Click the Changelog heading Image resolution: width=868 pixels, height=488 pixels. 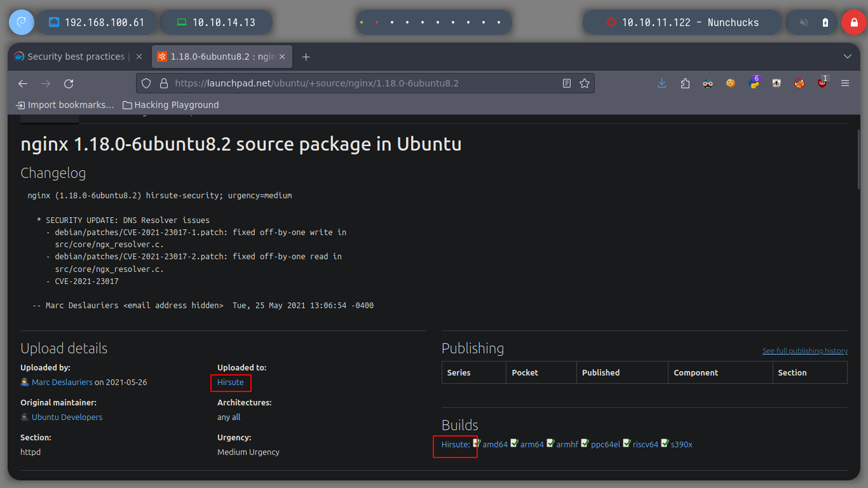pos(53,173)
